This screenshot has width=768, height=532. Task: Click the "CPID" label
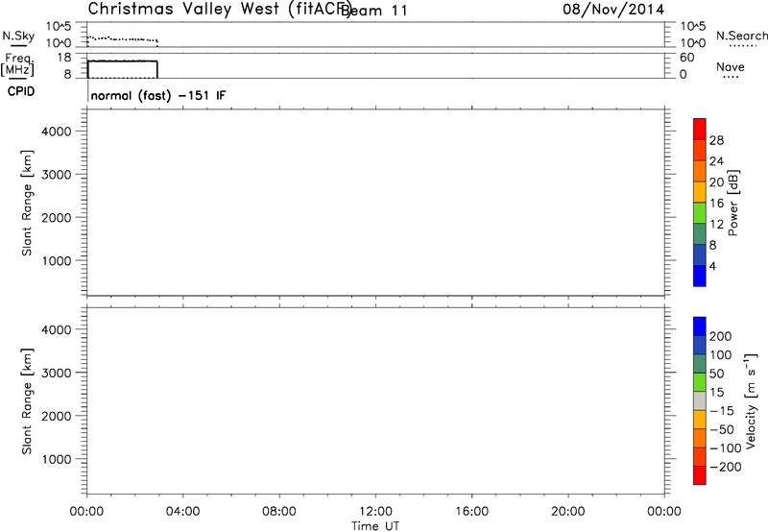pos(21,91)
